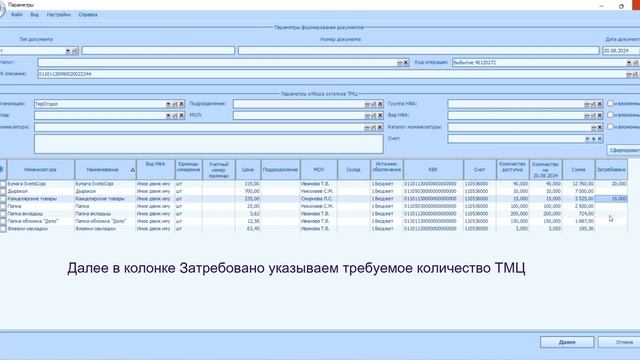Click the Сумма column header
Viewport: 640px width, 360px height.
pos(578,170)
